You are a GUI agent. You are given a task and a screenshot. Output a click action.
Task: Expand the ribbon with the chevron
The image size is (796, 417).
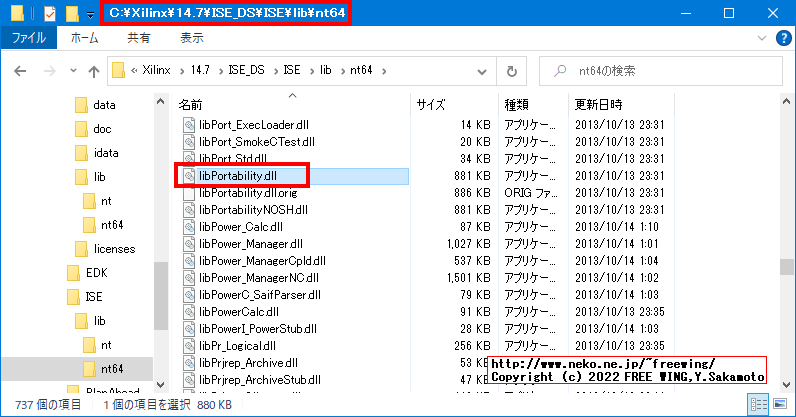tap(762, 38)
